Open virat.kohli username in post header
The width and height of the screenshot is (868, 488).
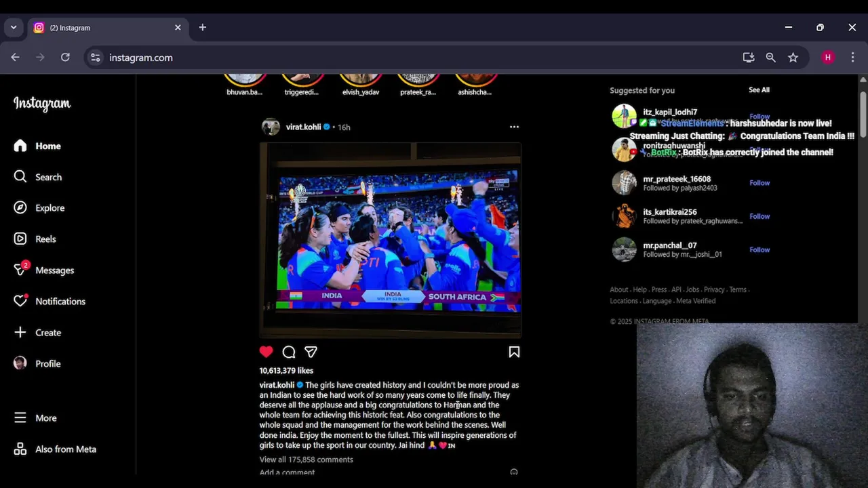(x=303, y=127)
